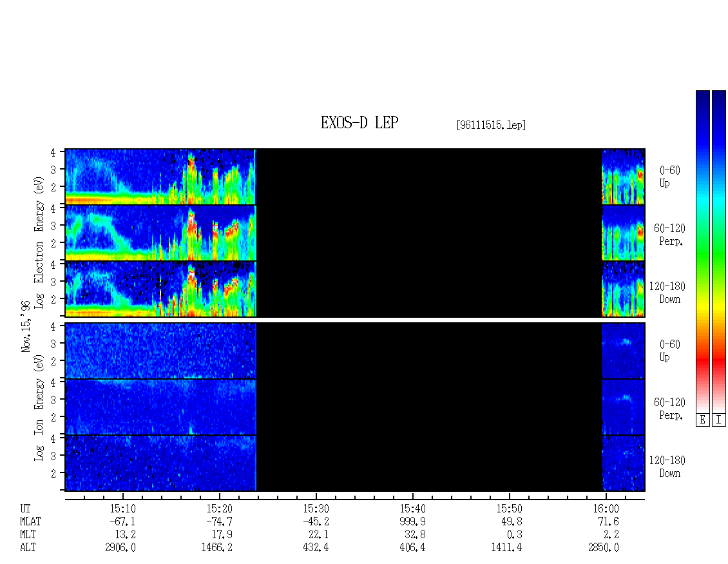The image size is (728, 564).
Task: Select the 15:20 UT tick label
Action: (219, 509)
